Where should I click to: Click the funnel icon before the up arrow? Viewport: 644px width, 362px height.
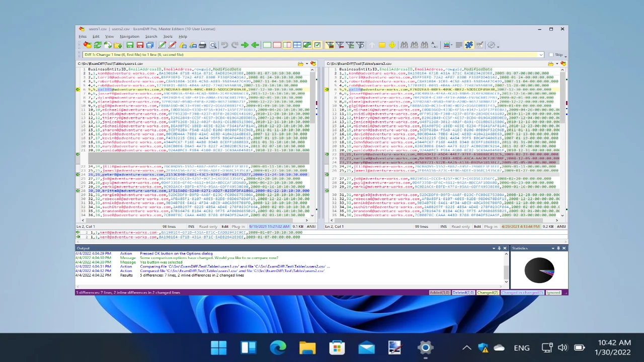click(360, 45)
